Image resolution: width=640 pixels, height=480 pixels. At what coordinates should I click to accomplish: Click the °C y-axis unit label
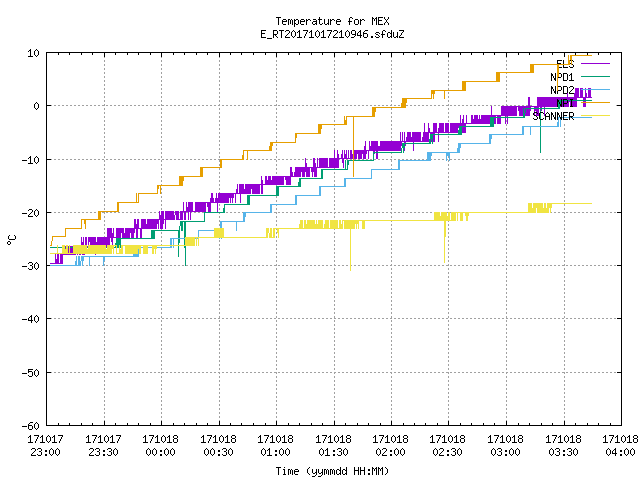click(11, 240)
